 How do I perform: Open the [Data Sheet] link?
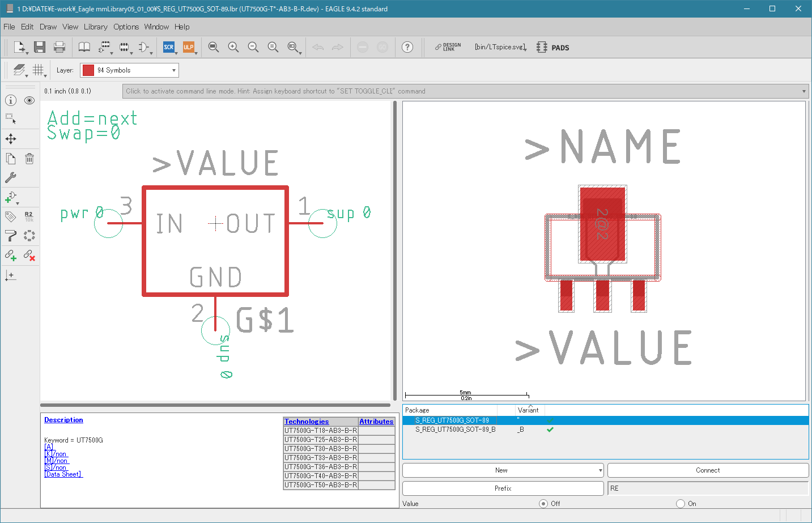pyautogui.click(x=63, y=474)
